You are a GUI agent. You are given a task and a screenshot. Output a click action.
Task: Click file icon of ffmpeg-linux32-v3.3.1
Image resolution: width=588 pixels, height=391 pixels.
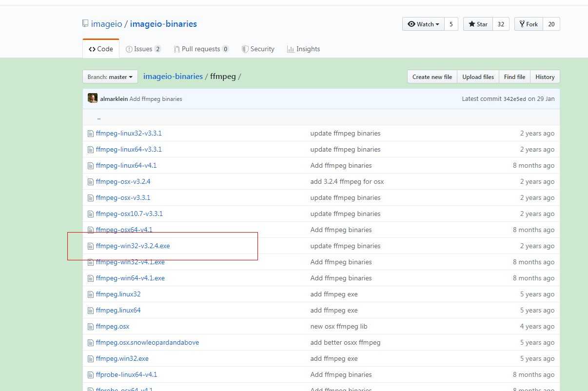[90, 133]
